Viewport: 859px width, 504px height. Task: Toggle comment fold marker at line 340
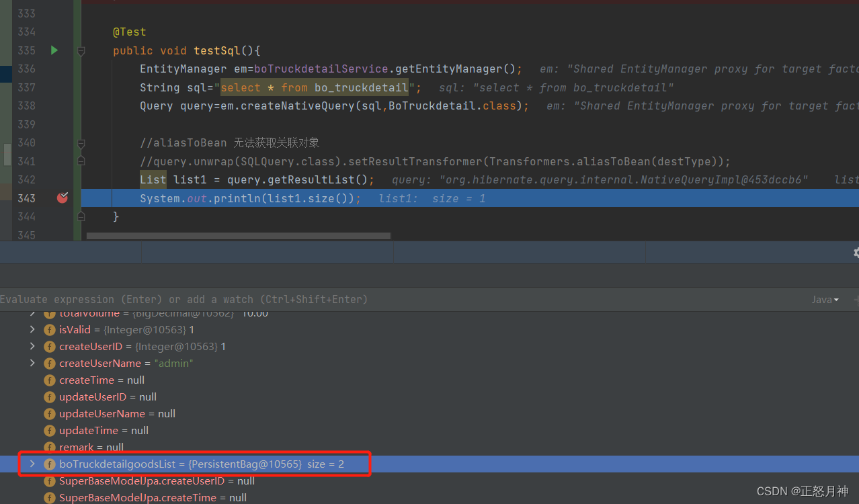pyautogui.click(x=81, y=143)
